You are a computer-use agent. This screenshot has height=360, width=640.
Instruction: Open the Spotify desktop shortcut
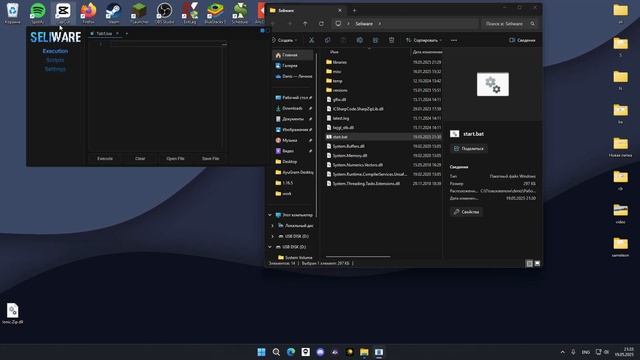38,12
